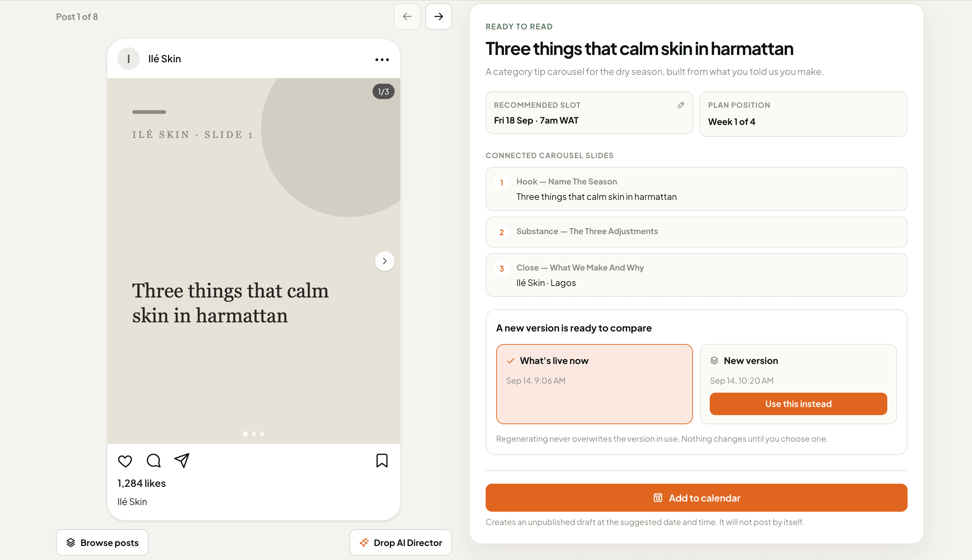Expand slide 2 Substance — The Three Adjustments
Image resolution: width=972 pixels, height=560 pixels.
[696, 232]
